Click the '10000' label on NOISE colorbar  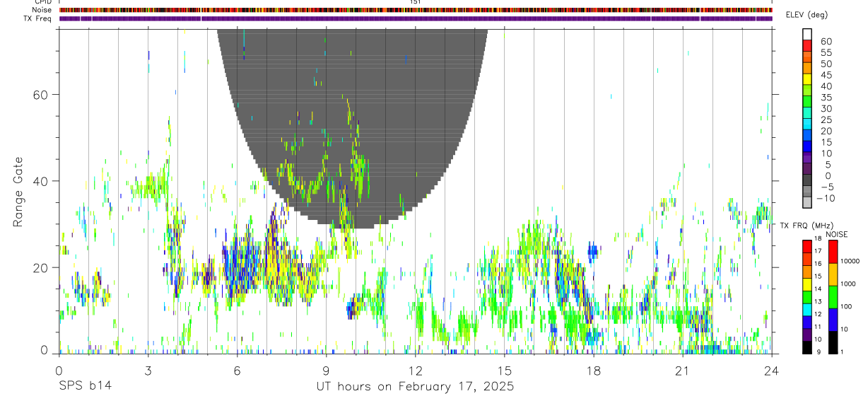pos(850,261)
